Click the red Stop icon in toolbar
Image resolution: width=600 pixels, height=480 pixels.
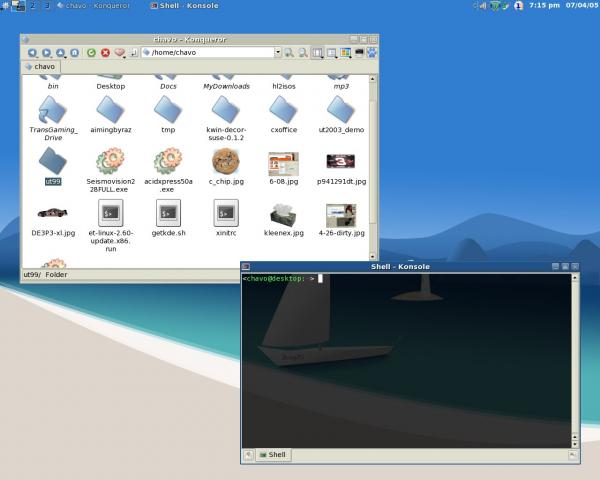pos(105,52)
